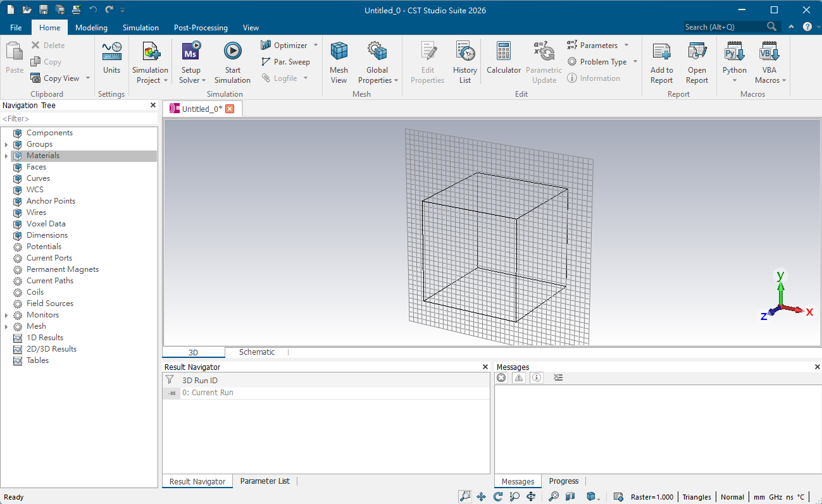Toggle information messages filter

point(537,378)
